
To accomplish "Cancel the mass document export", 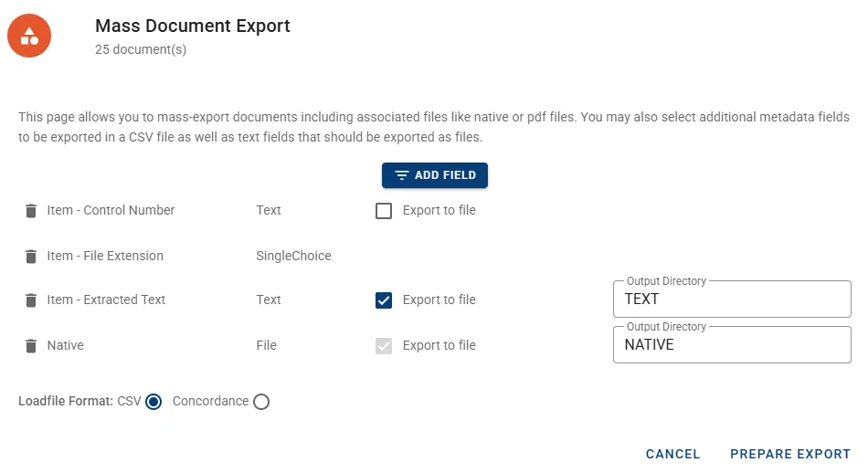I will coord(672,454).
